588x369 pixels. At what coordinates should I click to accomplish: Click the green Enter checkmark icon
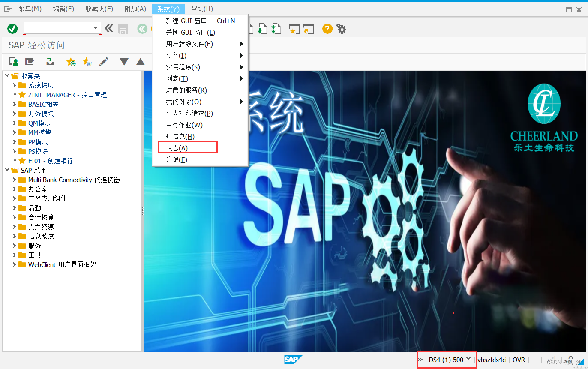click(x=12, y=29)
